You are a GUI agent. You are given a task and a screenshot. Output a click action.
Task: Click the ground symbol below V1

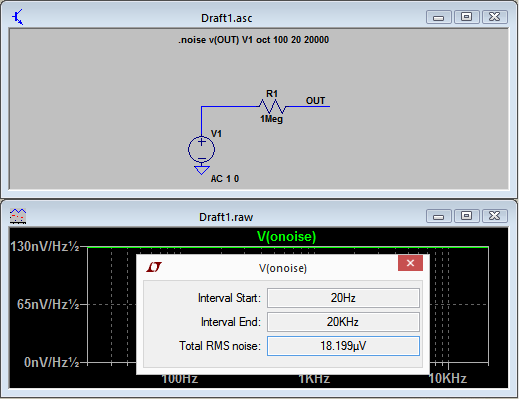click(x=202, y=170)
